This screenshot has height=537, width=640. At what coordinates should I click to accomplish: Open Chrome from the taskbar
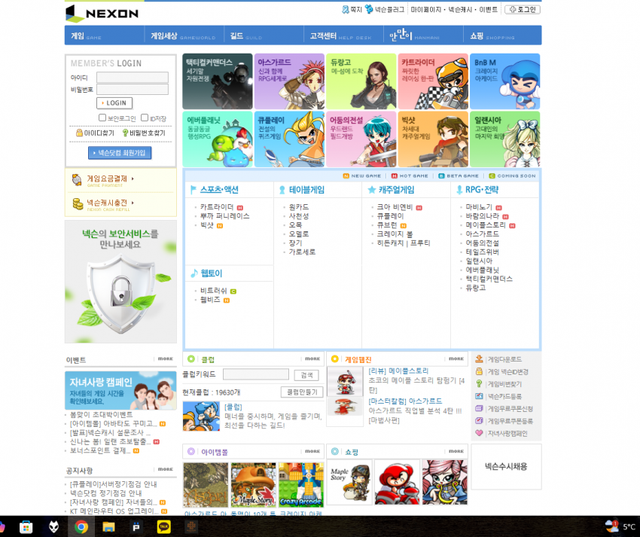(80, 526)
